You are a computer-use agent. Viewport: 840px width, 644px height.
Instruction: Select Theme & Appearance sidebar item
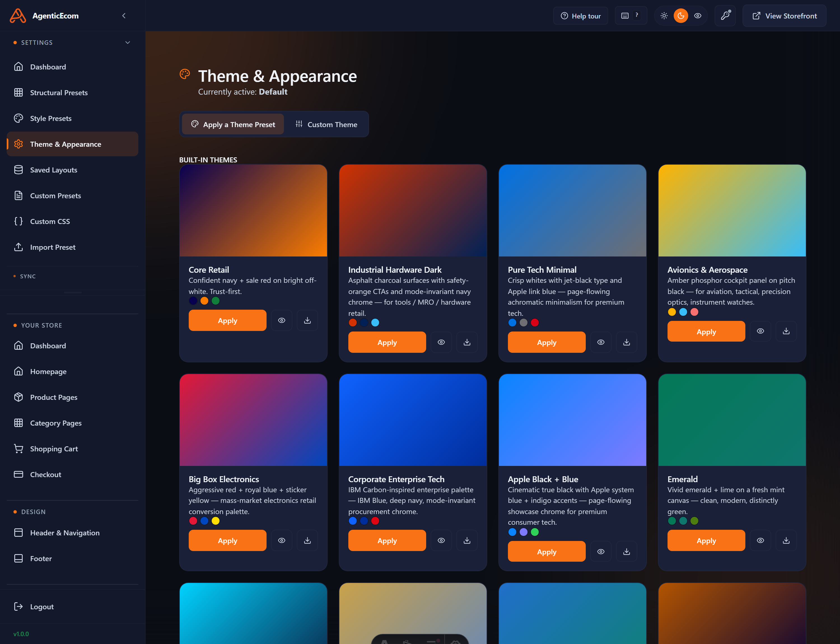tap(73, 144)
